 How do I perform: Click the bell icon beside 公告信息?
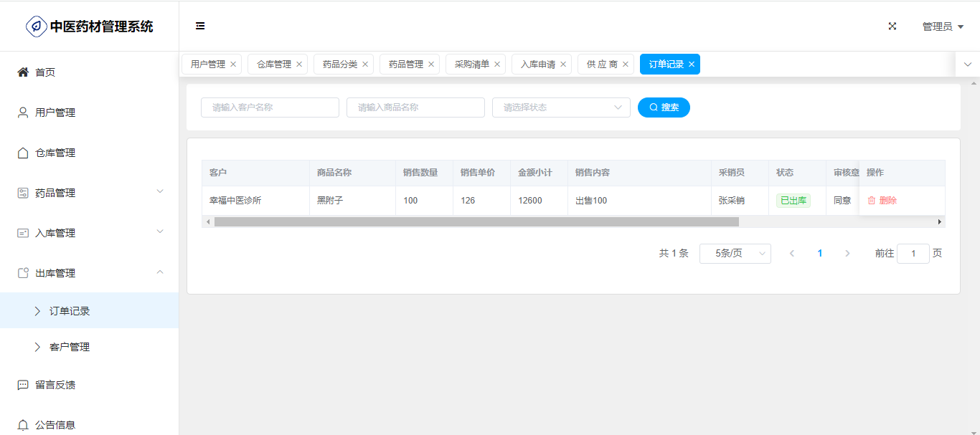coord(23,425)
